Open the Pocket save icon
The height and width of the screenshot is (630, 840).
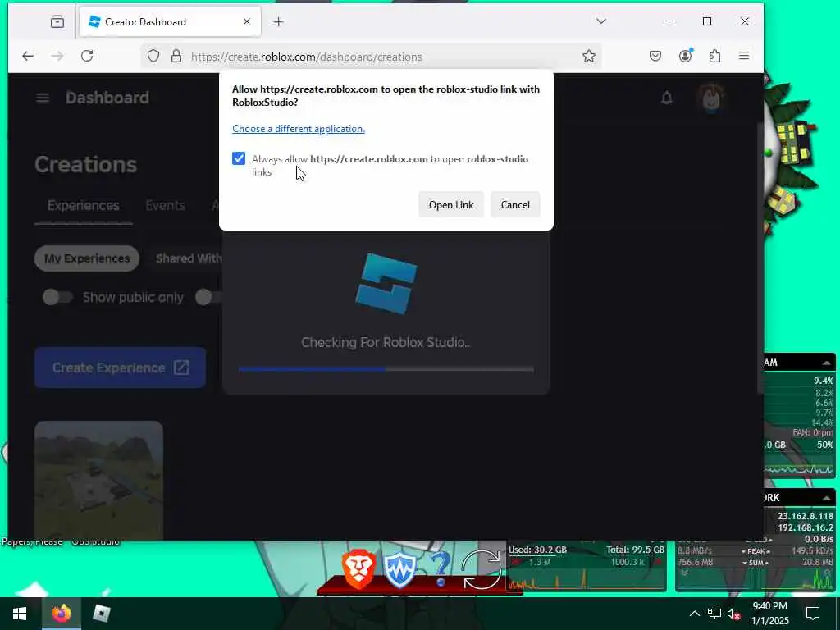click(655, 56)
